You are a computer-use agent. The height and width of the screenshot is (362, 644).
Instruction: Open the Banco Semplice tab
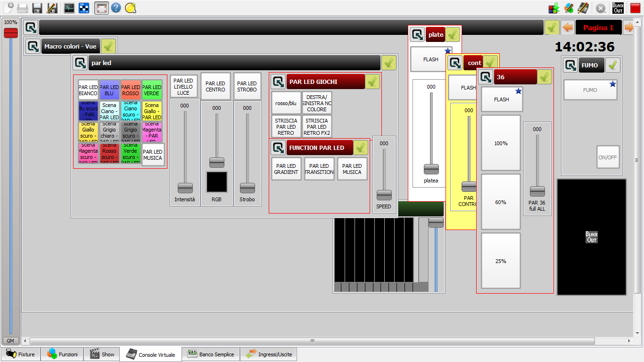(211, 354)
